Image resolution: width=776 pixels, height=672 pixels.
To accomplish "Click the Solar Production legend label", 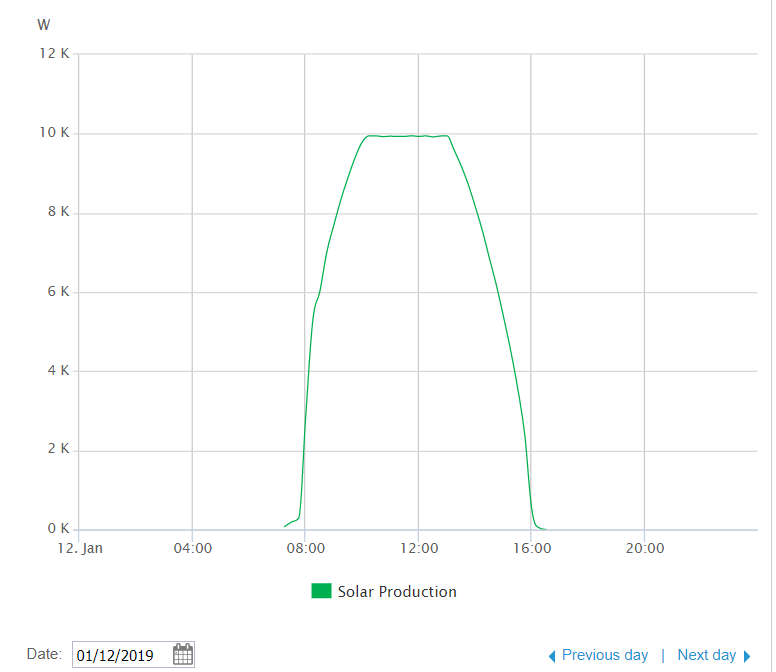I will [397, 591].
